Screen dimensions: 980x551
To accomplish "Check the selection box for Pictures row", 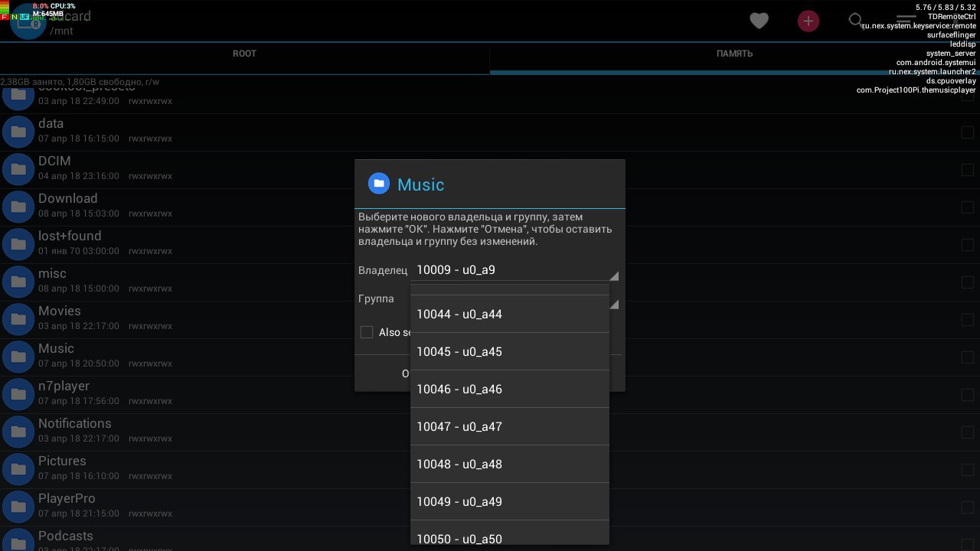I will coord(967,470).
